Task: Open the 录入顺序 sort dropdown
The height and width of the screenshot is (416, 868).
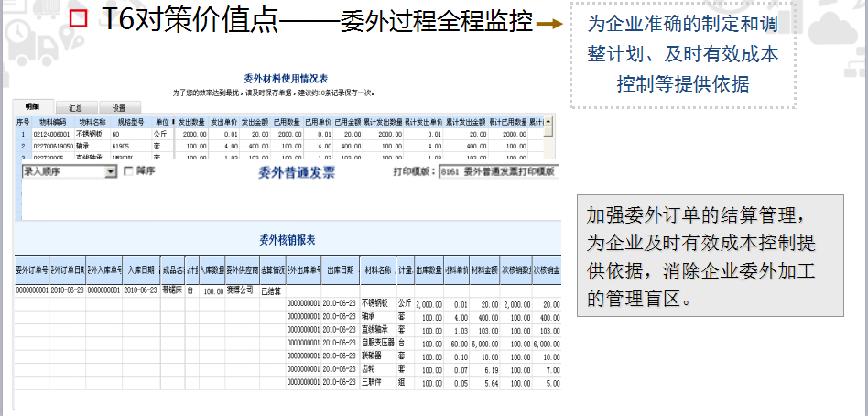Action: (70, 171)
